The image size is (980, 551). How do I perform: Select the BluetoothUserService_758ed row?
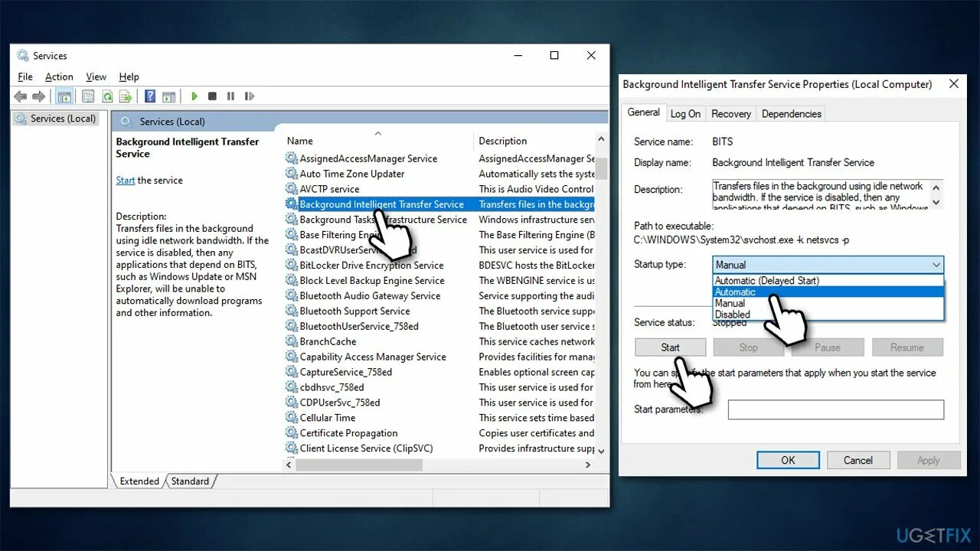pyautogui.click(x=439, y=327)
